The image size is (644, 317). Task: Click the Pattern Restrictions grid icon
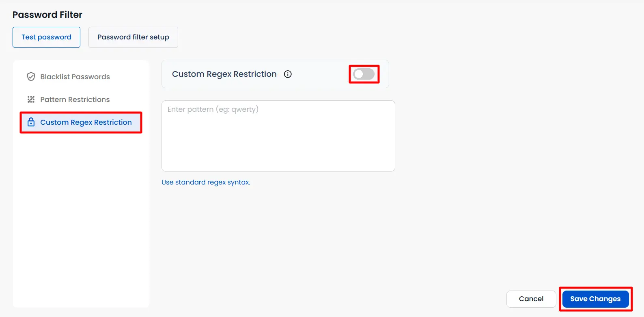(x=31, y=100)
